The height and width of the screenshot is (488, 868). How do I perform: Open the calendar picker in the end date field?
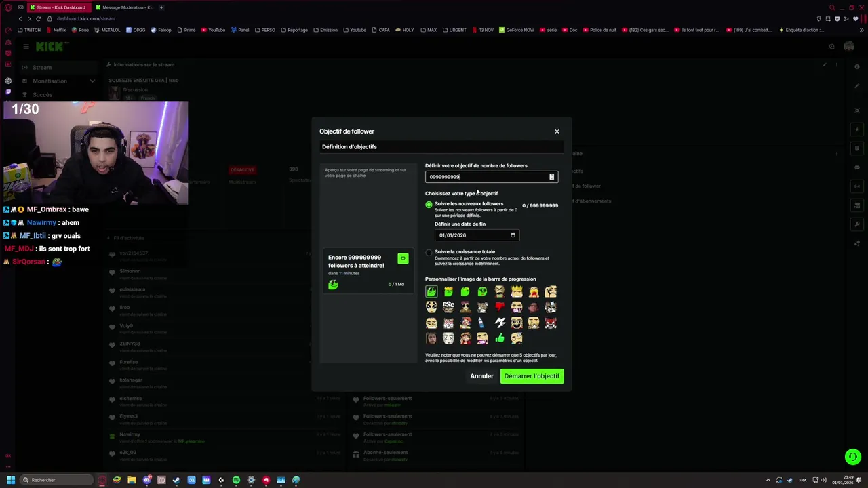pos(513,235)
